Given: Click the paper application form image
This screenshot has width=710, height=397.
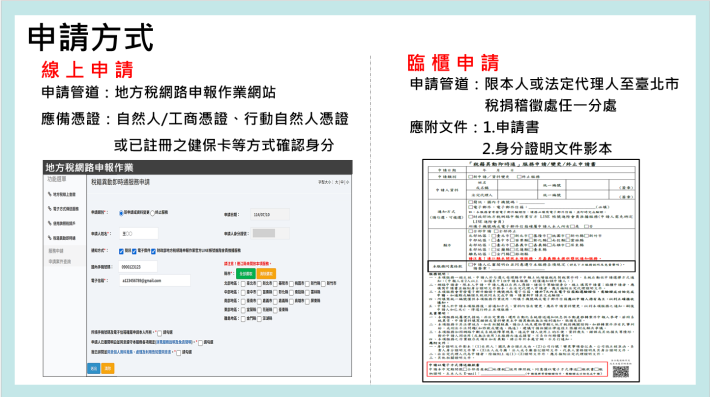Looking at the screenshot, I should coord(531,270).
